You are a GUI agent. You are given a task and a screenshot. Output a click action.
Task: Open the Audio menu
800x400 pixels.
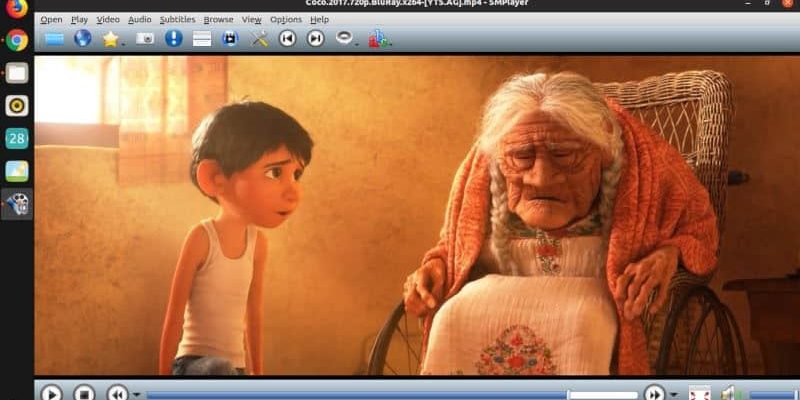click(x=139, y=19)
